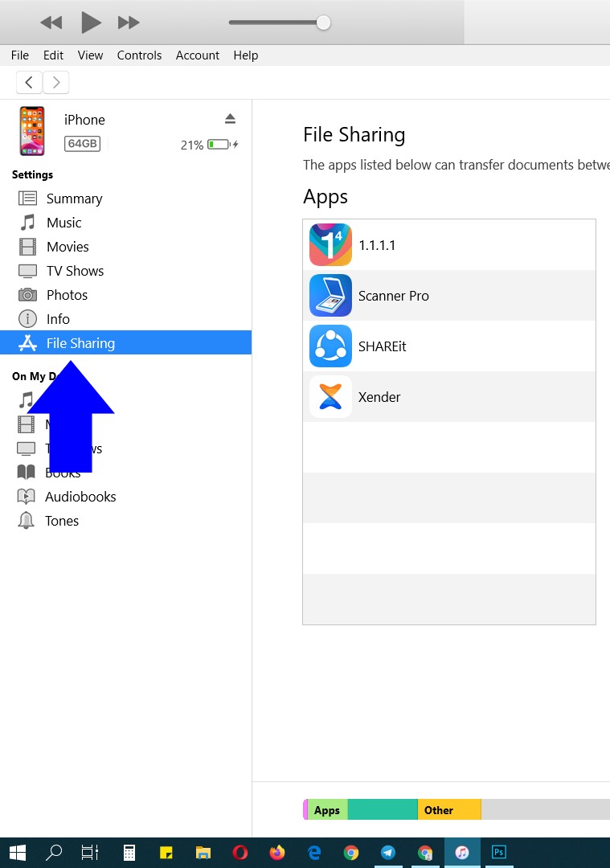Viewport: 610px width, 868px height.
Task: Adjust the volume slider knob
Action: tap(323, 23)
